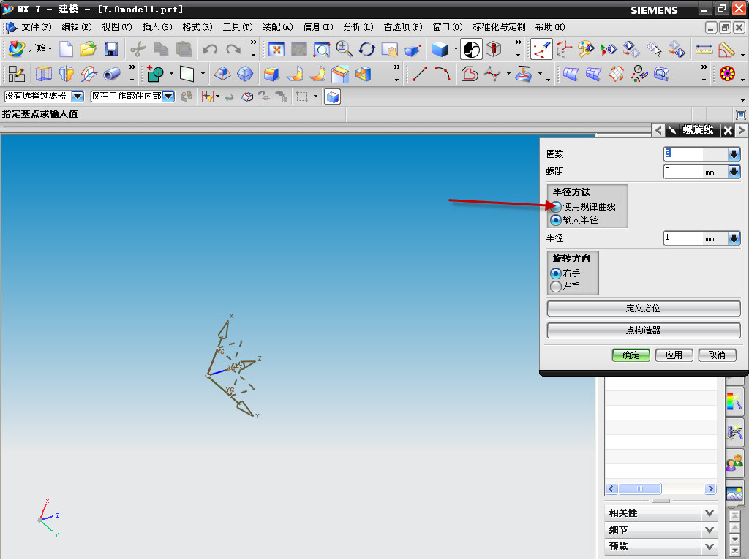The image size is (749, 560).
Task: Click the Zoom in/out magnifier icon
Action: (344, 49)
